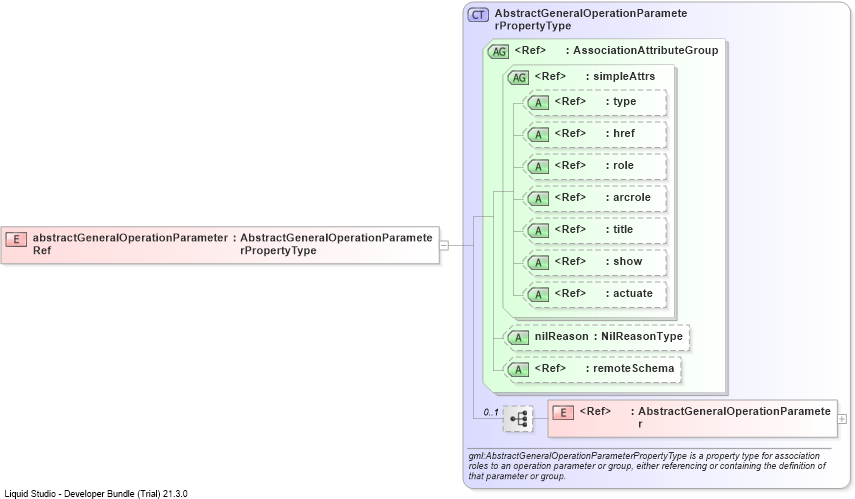Select the nilReason : NilReasonType label
This screenshot has height=499, width=855.
[x=609, y=336]
